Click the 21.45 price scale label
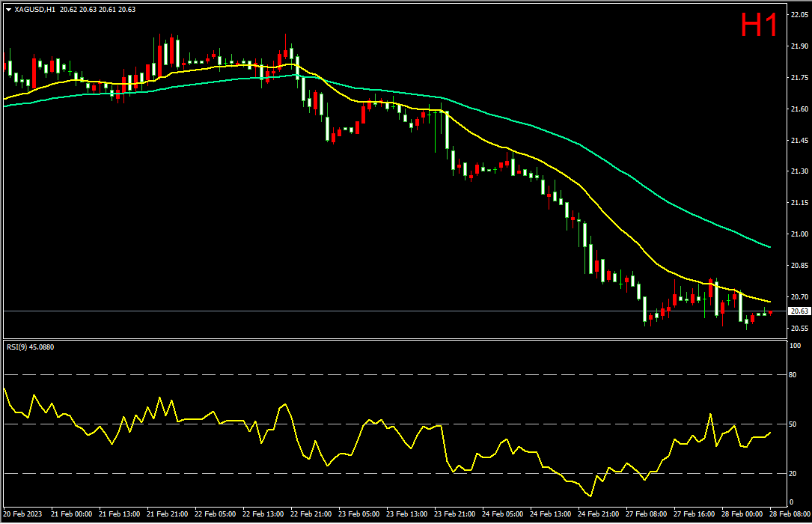 tap(799, 140)
